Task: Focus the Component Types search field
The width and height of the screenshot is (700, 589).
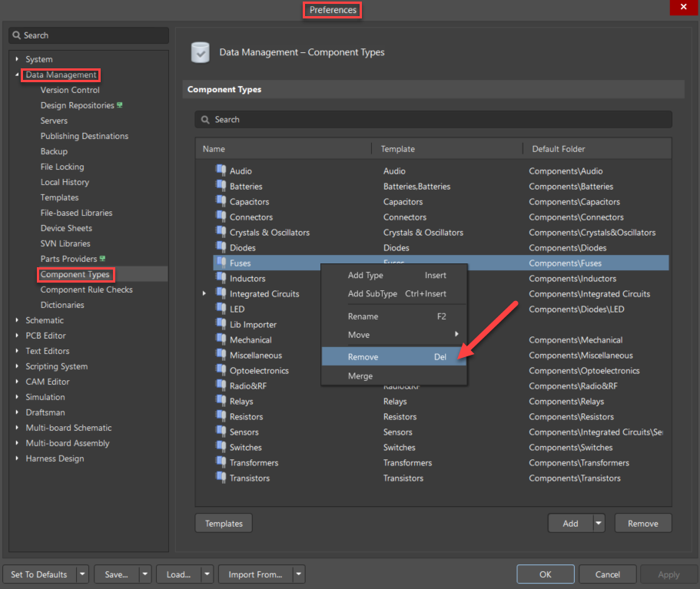Action: point(433,120)
